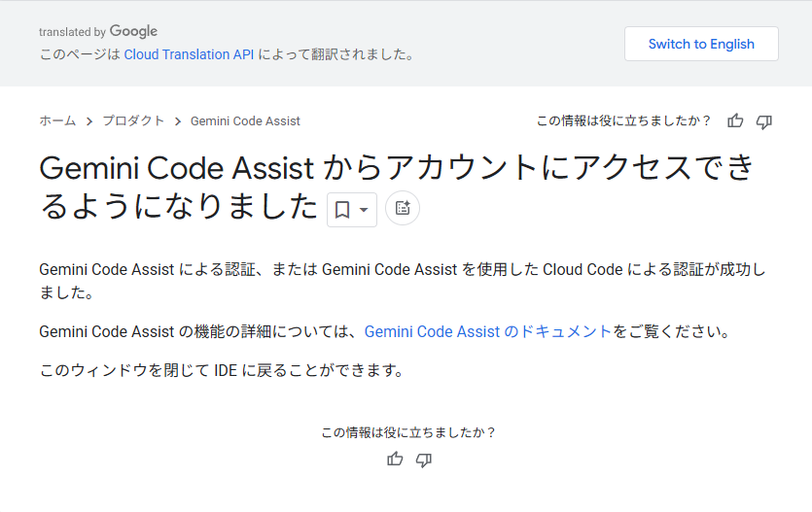
Task: Open Gemini Code Assist のドキュメント link
Action: [488, 332]
